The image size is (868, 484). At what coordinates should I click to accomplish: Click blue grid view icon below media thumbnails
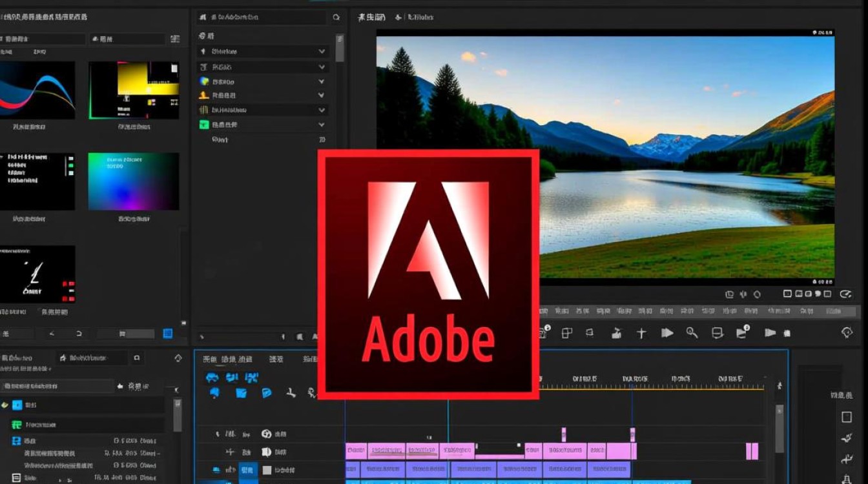[168, 334]
